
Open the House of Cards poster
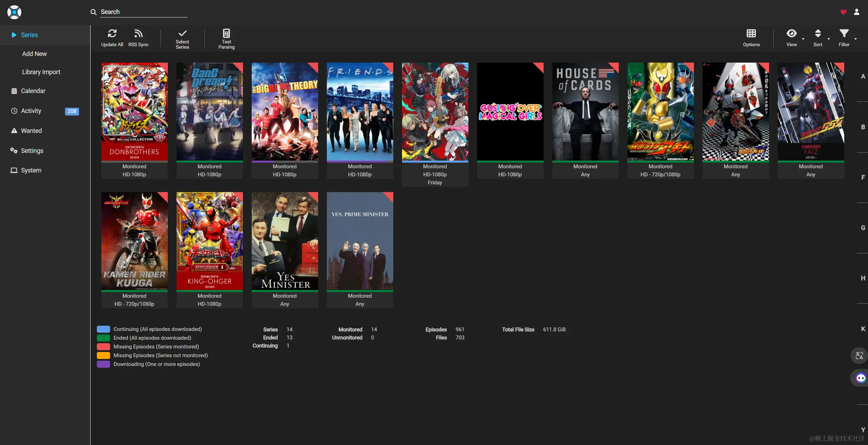(x=585, y=112)
